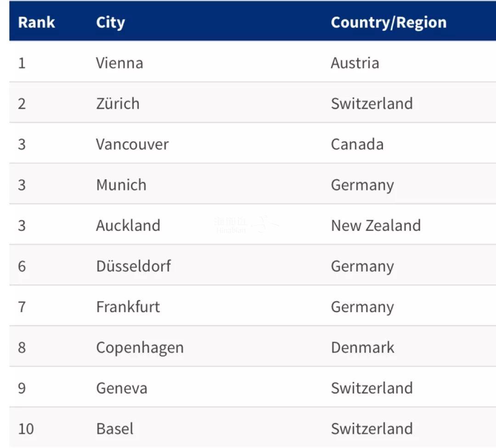Click the New Zealand country cell
The height and width of the screenshot is (448, 496).
point(376,225)
